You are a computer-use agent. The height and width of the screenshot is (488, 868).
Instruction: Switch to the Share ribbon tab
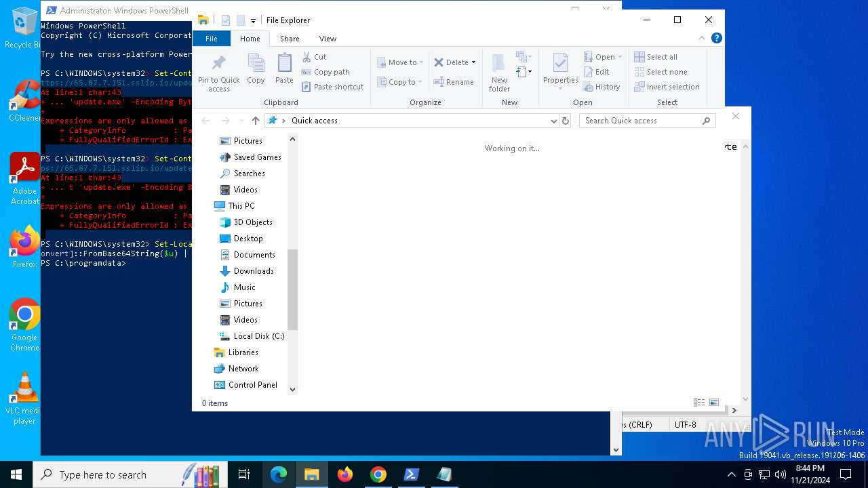(290, 39)
